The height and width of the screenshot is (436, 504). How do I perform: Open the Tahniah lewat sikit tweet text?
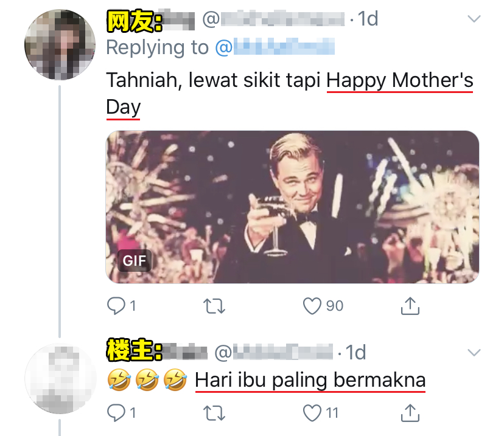[x=213, y=80]
